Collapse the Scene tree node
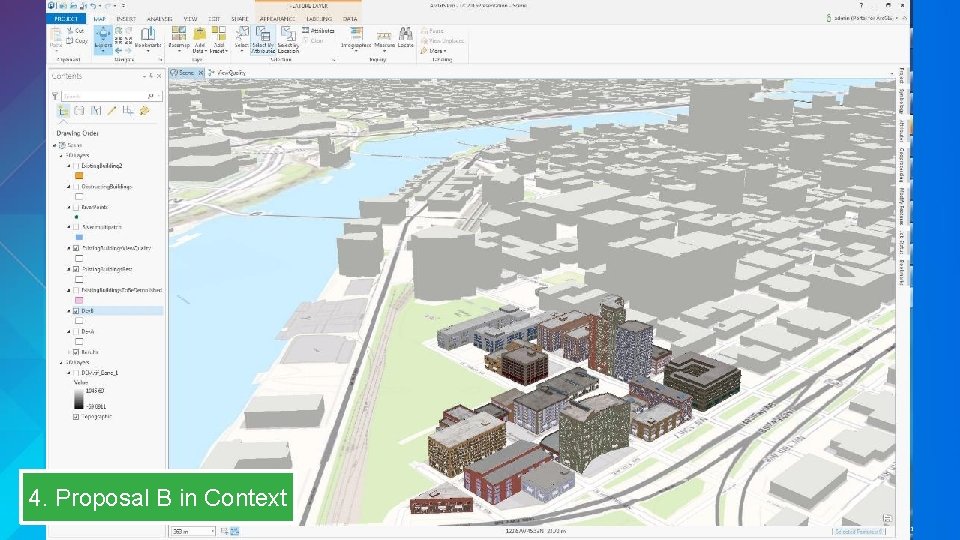Image resolution: width=960 pixels, height=540 pixels. [54, 146]
